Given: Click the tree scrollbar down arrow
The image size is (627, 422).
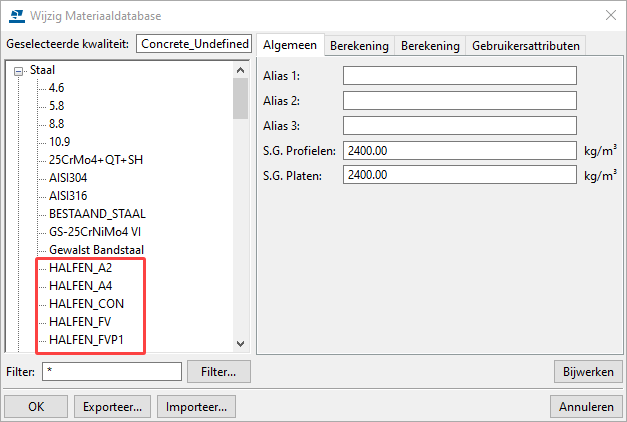Looking at the screenshot, I should point(240,344).
